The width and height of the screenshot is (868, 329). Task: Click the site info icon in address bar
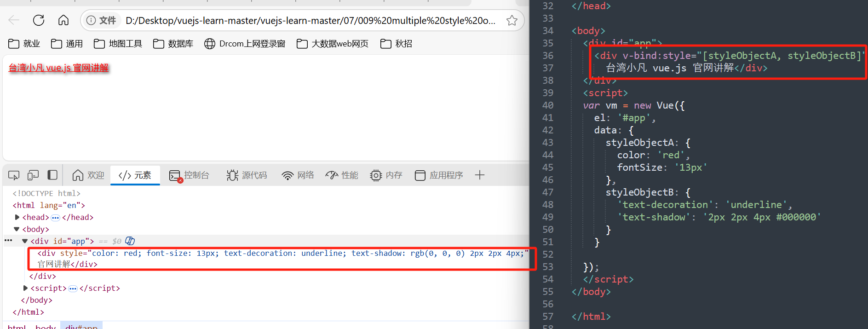[x=91, y=20]
